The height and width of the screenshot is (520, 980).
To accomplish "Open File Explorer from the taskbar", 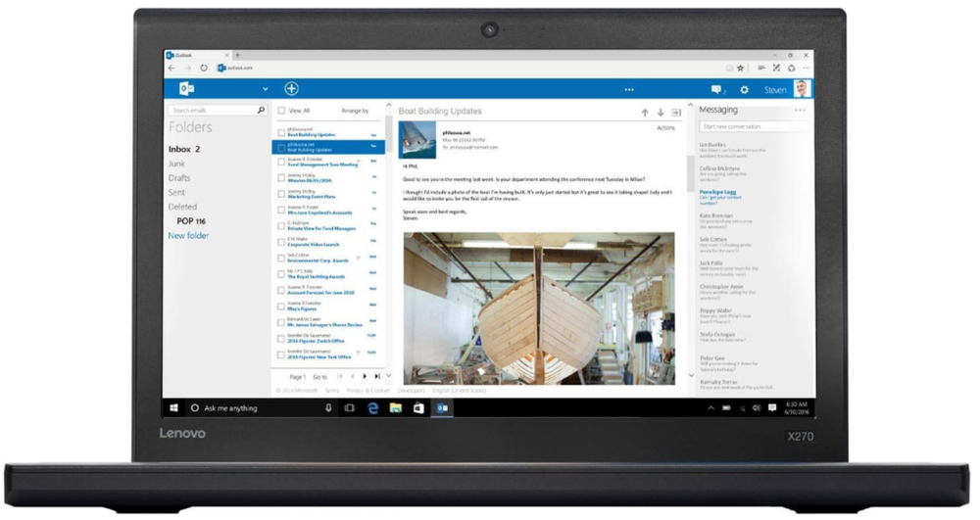I will click(396, 408).
